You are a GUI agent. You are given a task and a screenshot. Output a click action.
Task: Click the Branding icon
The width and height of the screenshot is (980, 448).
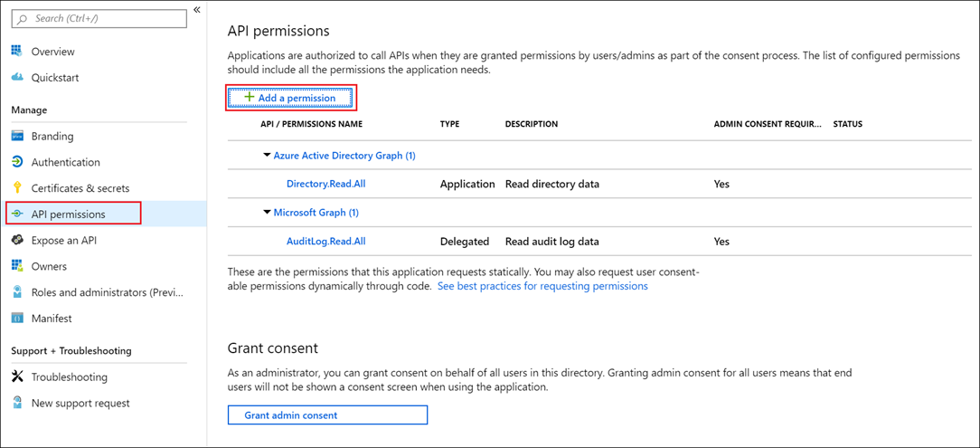click(x=17, y=136)
